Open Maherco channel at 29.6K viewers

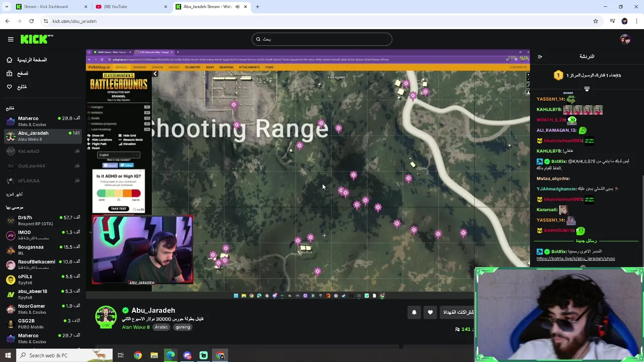43,121
